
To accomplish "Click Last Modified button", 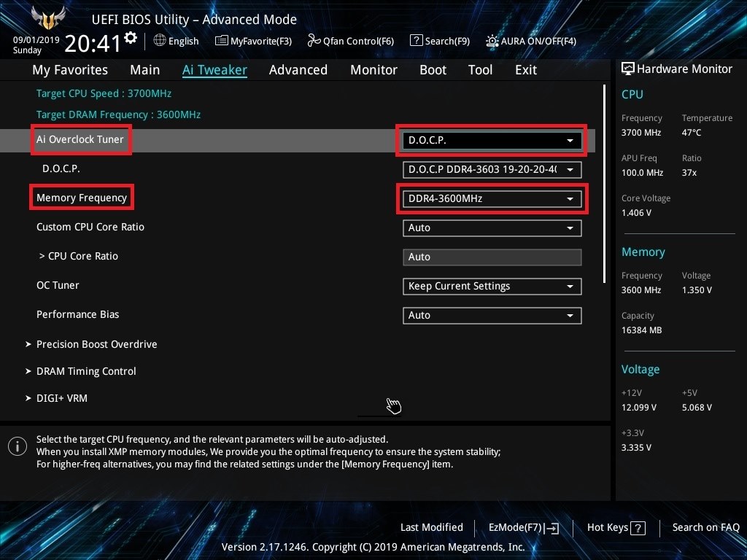I will pos(432,528).
